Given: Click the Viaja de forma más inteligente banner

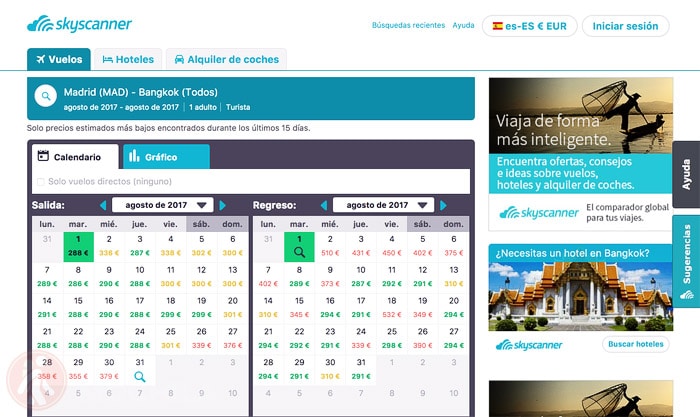Looking at the screenshot, I should [581, 154].
